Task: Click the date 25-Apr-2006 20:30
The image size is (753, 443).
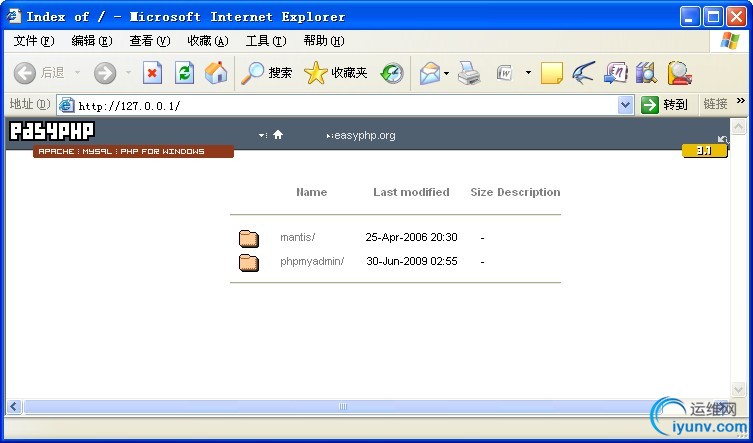Action: click(412, 237)
